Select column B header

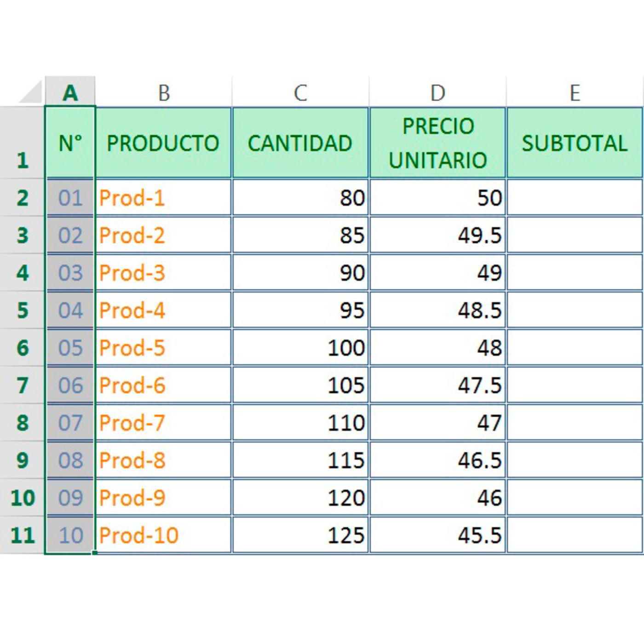(x=164, y=92)
